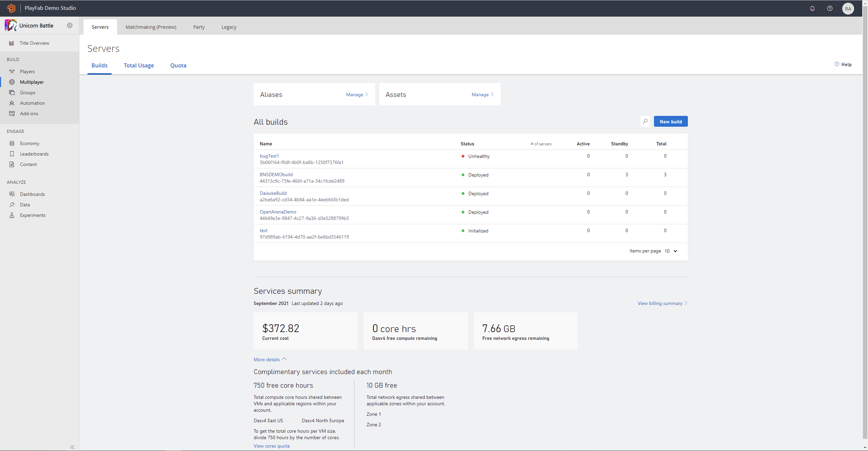
Task: Click the Dashboards analyze icon
Action: [x=12, y=194]
